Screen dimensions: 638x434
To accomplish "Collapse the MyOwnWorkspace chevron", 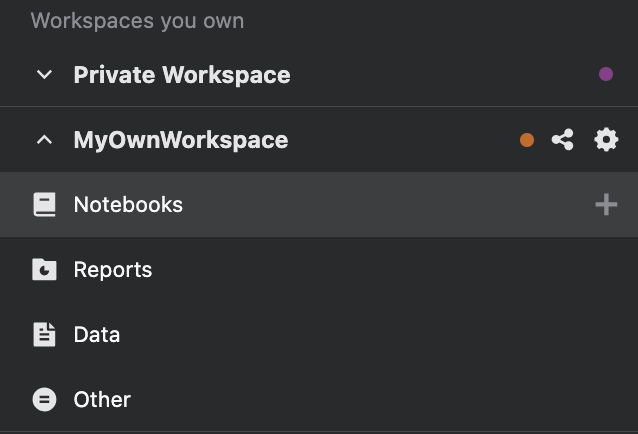I will 44,140.
